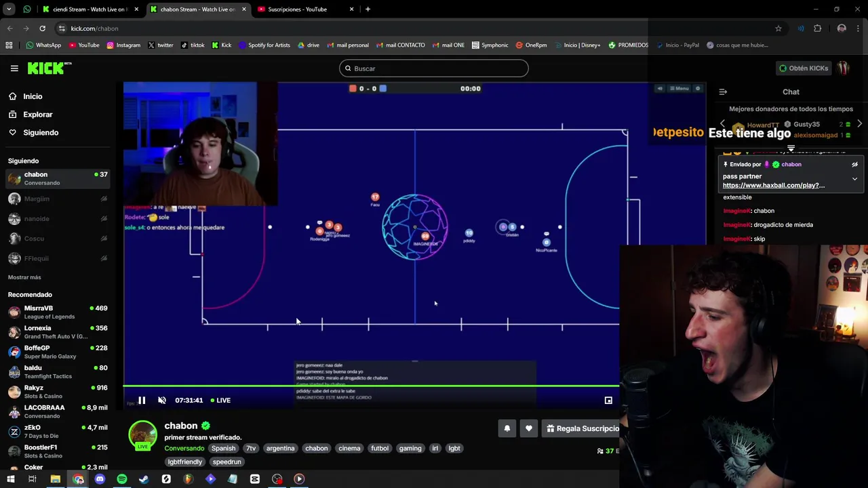Image resolution: width=868 pixels, height=488 pixels.
Task: Expand the pinned message chevron
Action: pos(854,179)
